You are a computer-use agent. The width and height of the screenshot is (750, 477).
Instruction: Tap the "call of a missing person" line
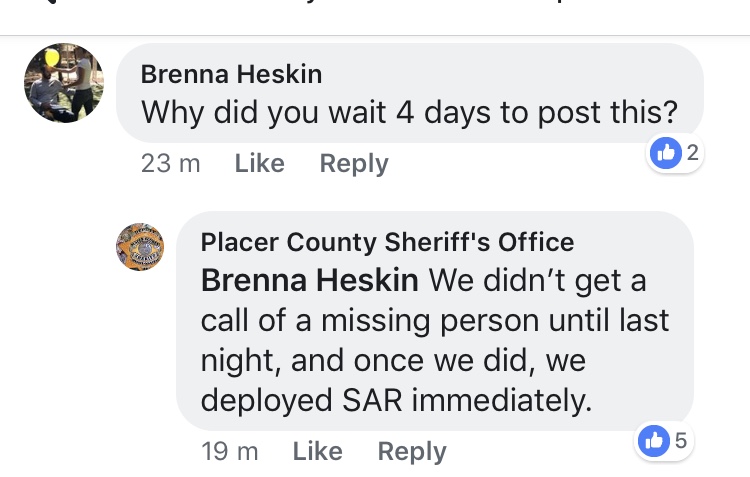pos(435,320)
